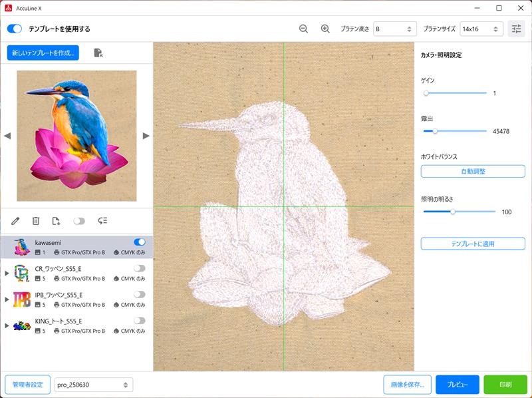Select the KING_トート_S55_E template name

click(x=59, y=321)
